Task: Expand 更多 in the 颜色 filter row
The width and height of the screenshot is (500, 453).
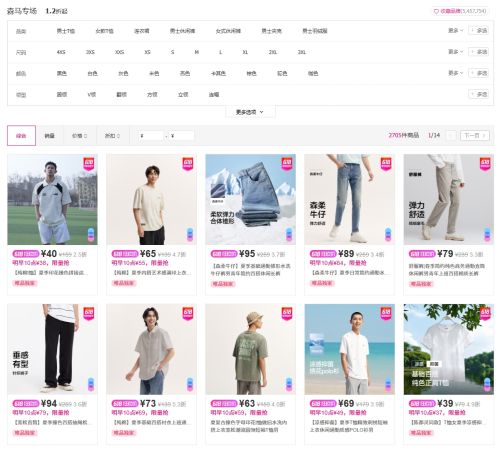Action: click(455, 73)
